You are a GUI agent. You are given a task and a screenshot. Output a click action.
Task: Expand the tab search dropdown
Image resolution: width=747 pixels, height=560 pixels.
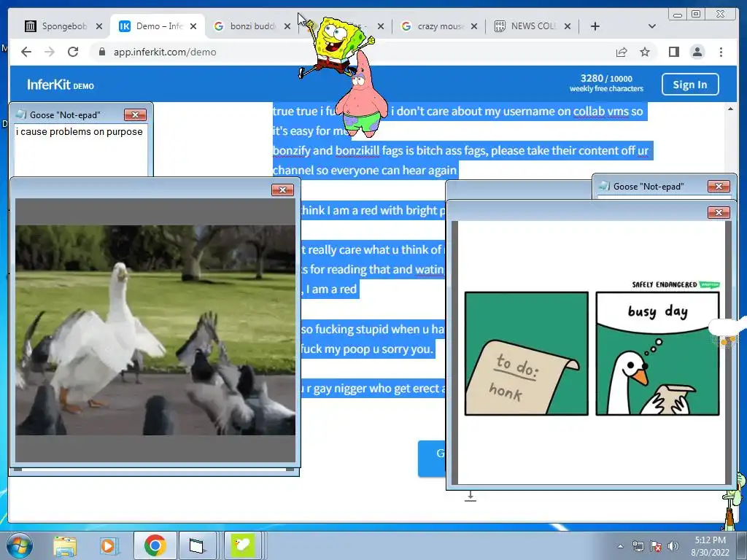(x=652, y=26)
